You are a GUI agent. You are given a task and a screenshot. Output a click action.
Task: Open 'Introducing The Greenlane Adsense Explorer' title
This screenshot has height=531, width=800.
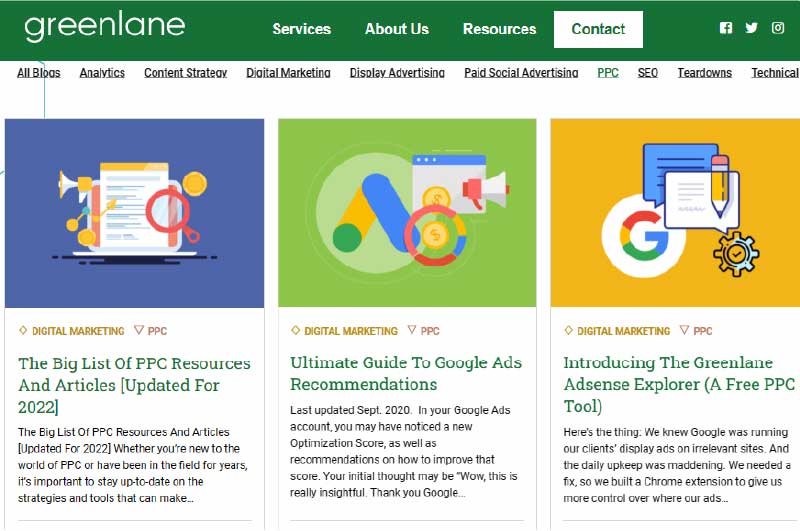click(679, 385)
